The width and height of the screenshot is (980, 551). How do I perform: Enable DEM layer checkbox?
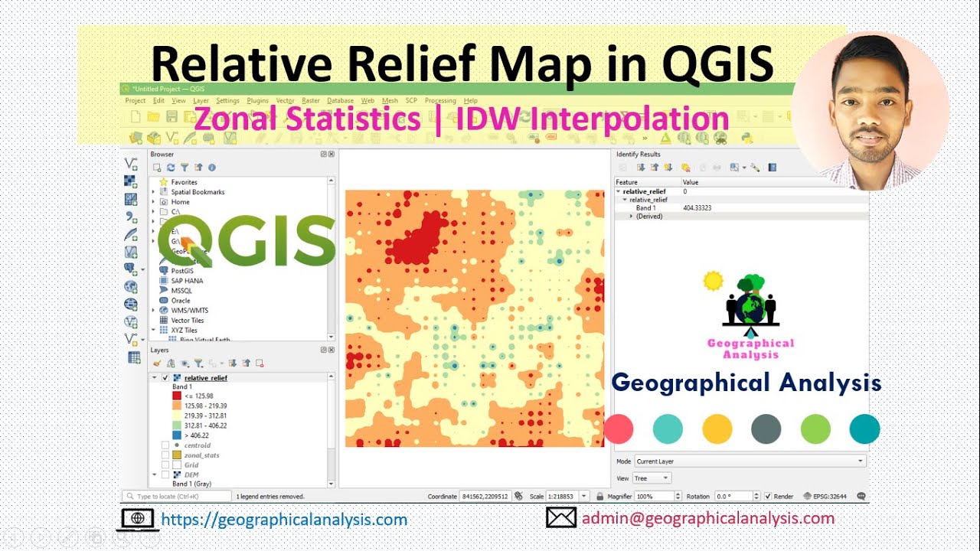(165, 474)
